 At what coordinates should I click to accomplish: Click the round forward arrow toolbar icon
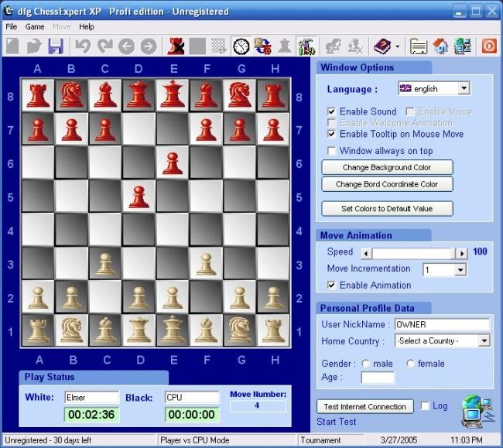coord(149,46)
